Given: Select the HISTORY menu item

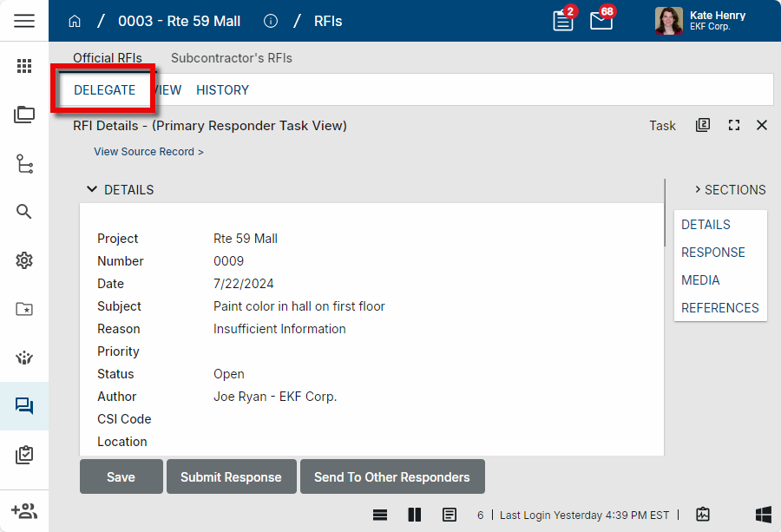Looking at the screenshot, I should (222, 90).
